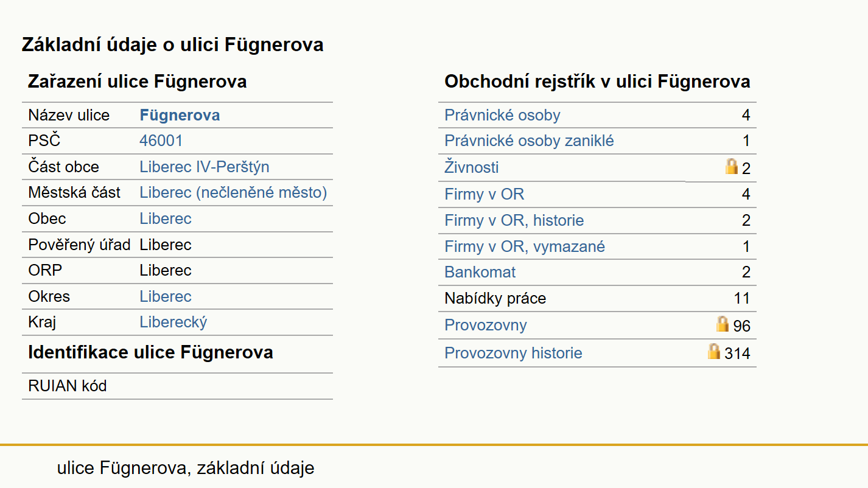This screenshot has width=868, height=488.
Task: Click the lock icon next to Provozovny count
Action: [x=723, y=324]
